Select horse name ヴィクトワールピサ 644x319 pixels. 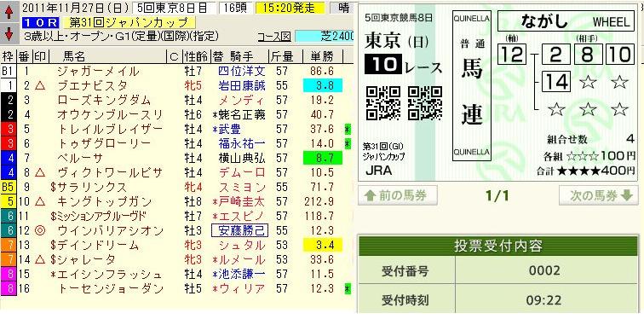[110, 172]
